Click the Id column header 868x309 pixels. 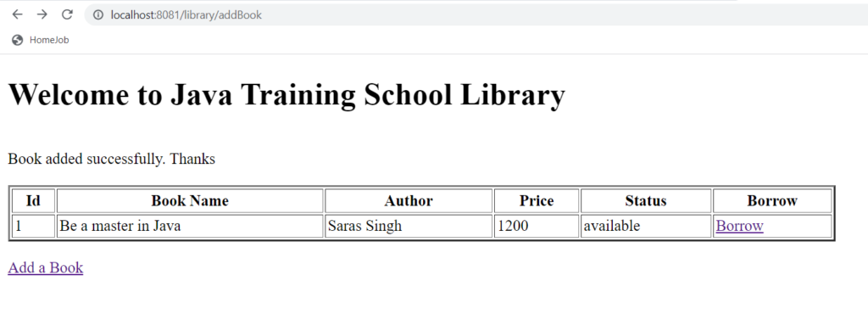click(33, 201)
